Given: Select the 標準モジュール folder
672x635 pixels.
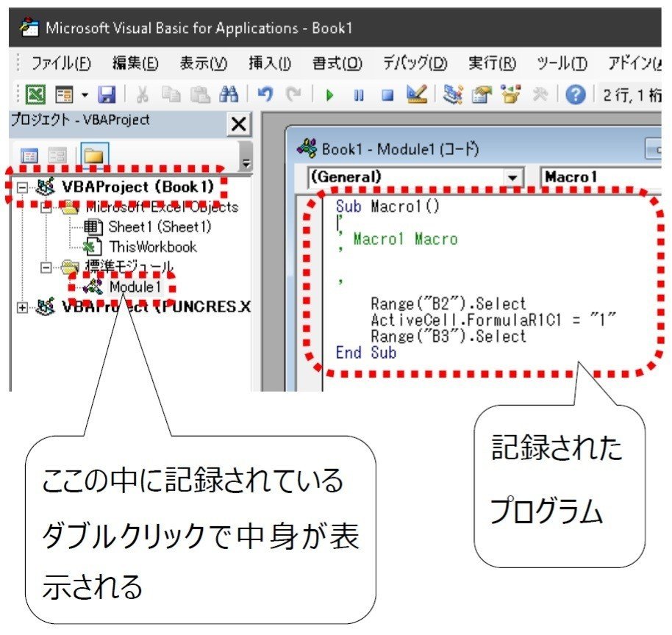Looking at the screenshot, I should [x=129, y=267].
